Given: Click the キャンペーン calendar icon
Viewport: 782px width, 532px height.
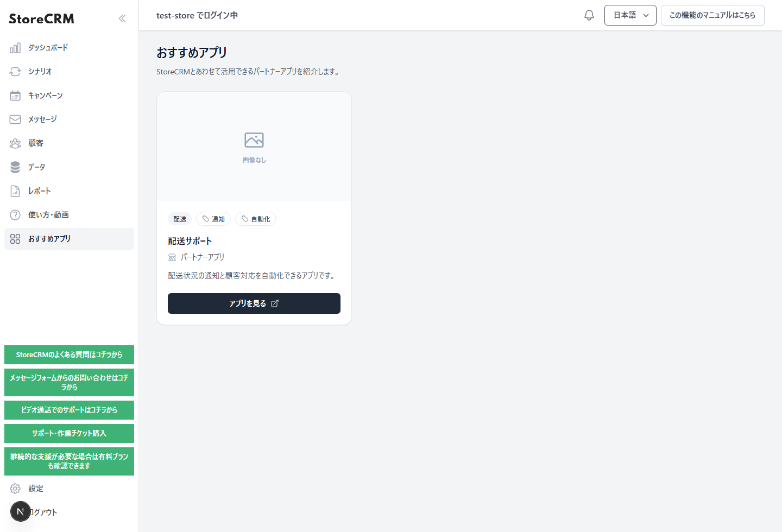Looking at the screenshot, I should click(x=15, y=96).
